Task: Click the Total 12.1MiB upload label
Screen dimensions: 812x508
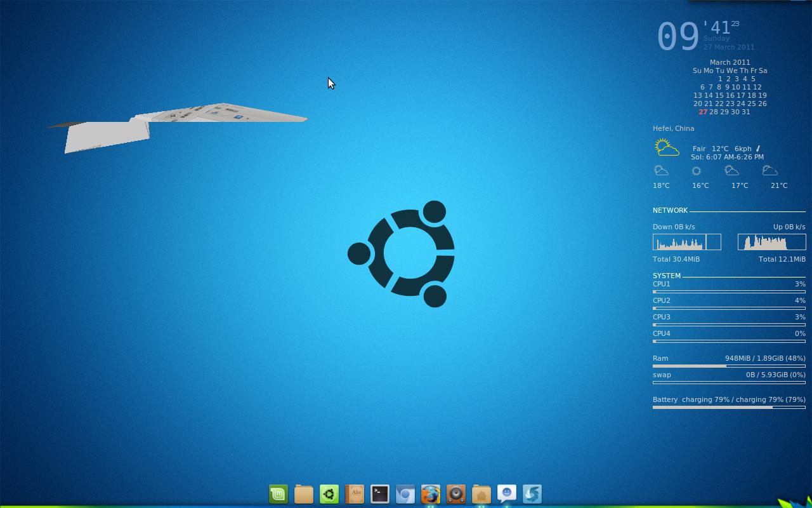Action: point(782,259)
